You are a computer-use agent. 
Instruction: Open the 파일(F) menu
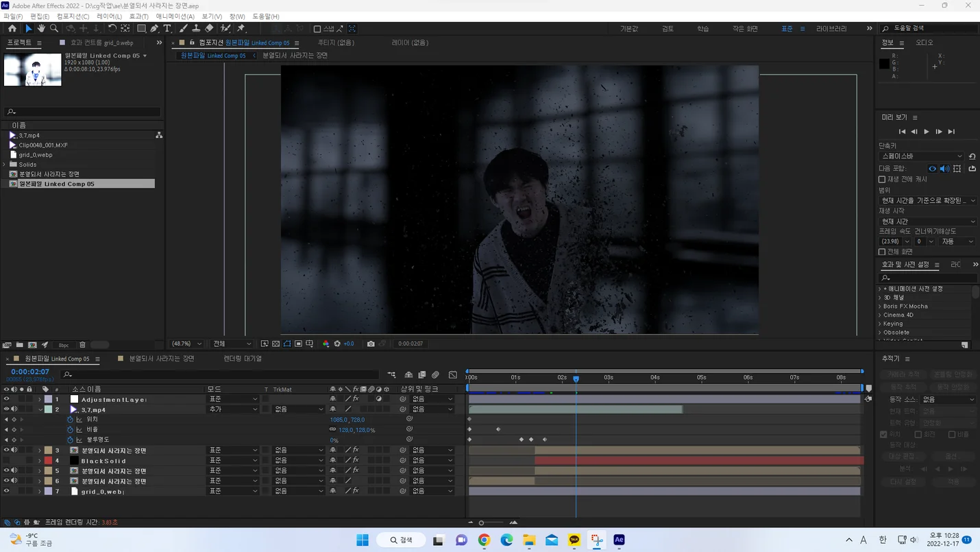point(13,16)
